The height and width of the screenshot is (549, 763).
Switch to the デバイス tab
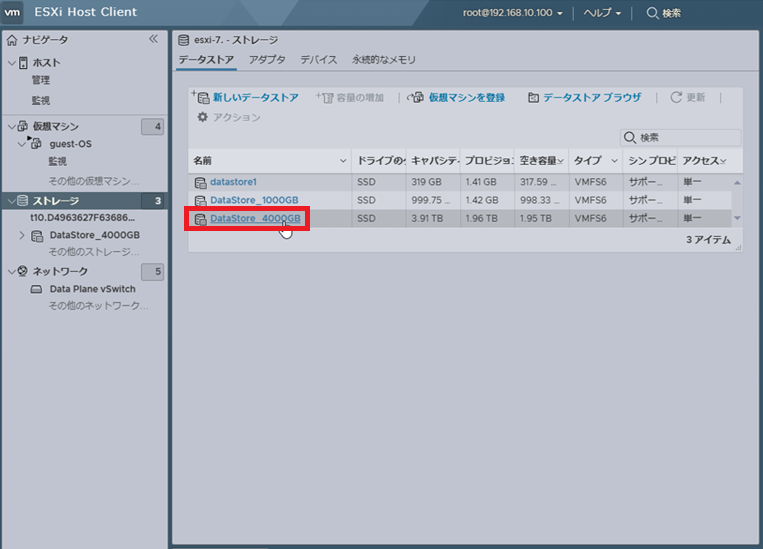[x=319, y=60]
